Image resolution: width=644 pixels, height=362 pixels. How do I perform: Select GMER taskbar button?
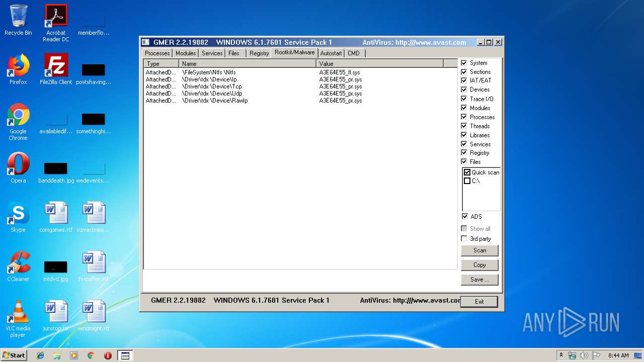tap(125, 355)
